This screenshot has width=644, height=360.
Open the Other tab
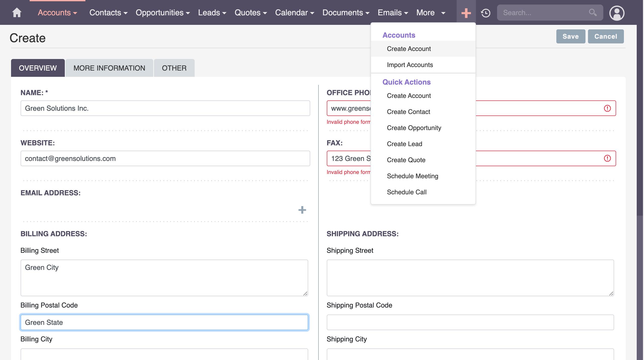click(174, 68)
